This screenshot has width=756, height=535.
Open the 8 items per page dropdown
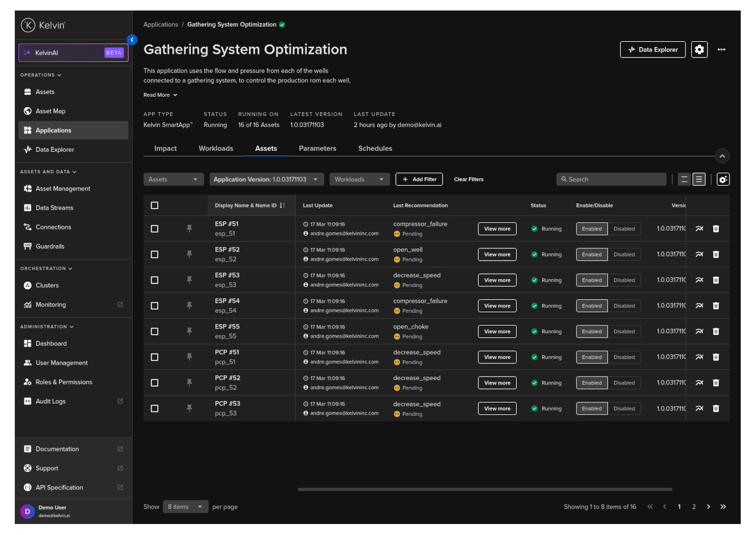coord(185,507)
